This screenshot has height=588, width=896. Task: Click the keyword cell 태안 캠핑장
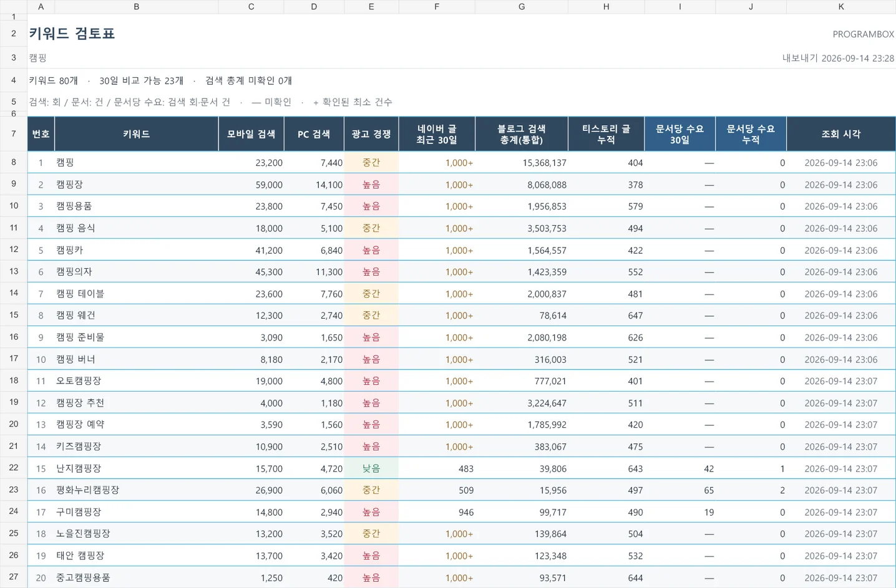(x=137, y=556)
